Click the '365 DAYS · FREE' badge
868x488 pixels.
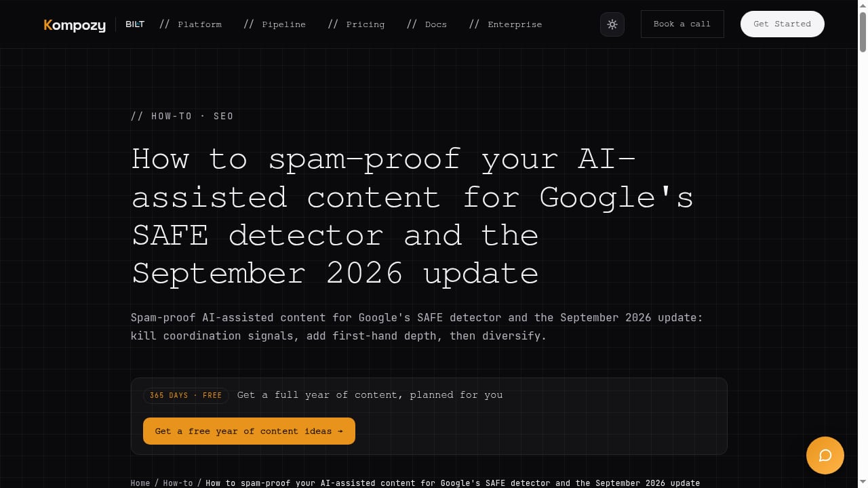pyautogui.click(x=186, y=395)
